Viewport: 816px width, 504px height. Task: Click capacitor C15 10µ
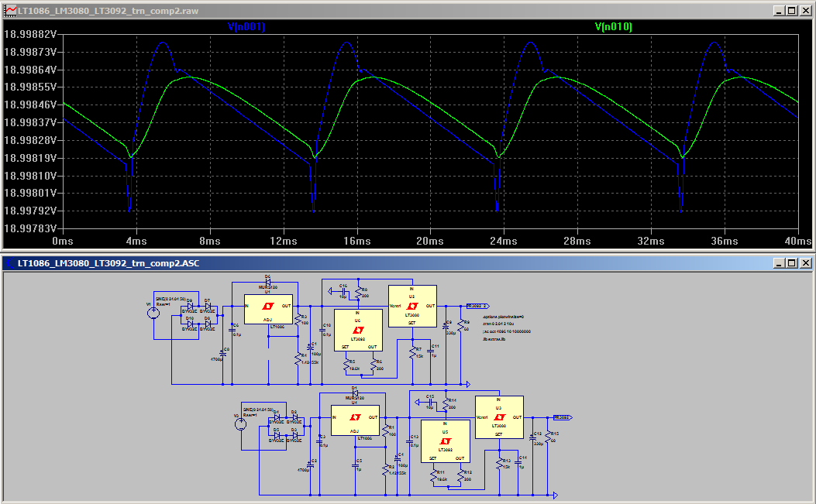[430, 402]
